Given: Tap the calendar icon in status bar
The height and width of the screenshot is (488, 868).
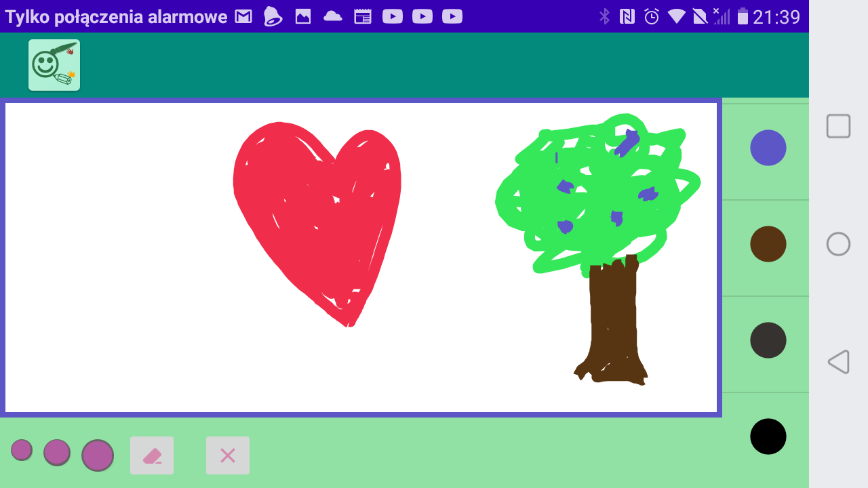Looking at the screenshot, I should (363, 16).
